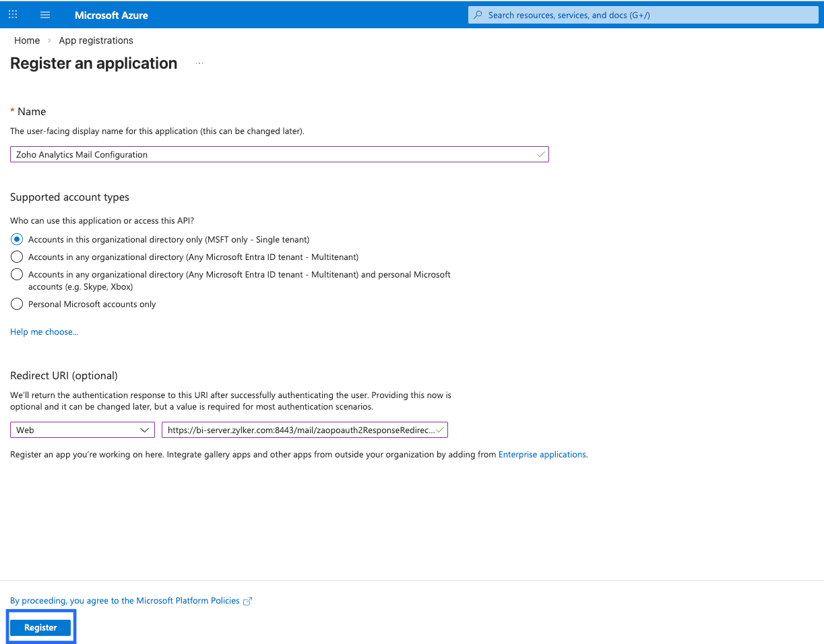Select single tenant organizational directory only

17,239
